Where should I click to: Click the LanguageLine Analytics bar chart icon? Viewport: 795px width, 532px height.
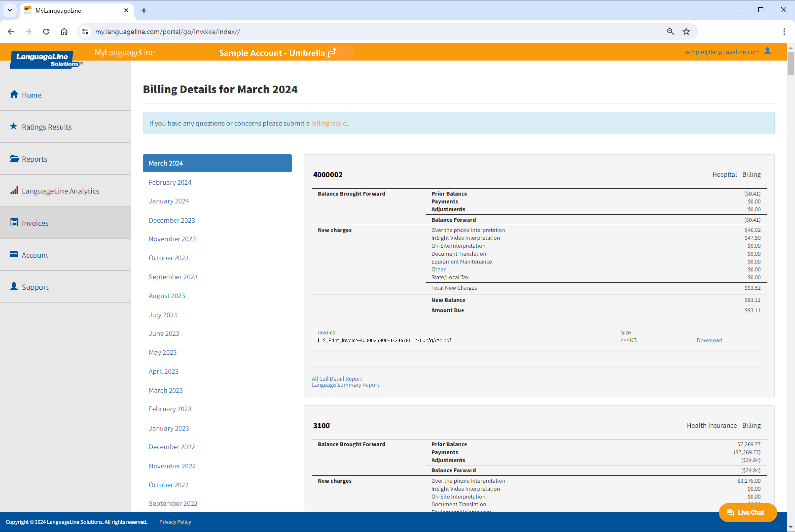(x=14, y=190)
